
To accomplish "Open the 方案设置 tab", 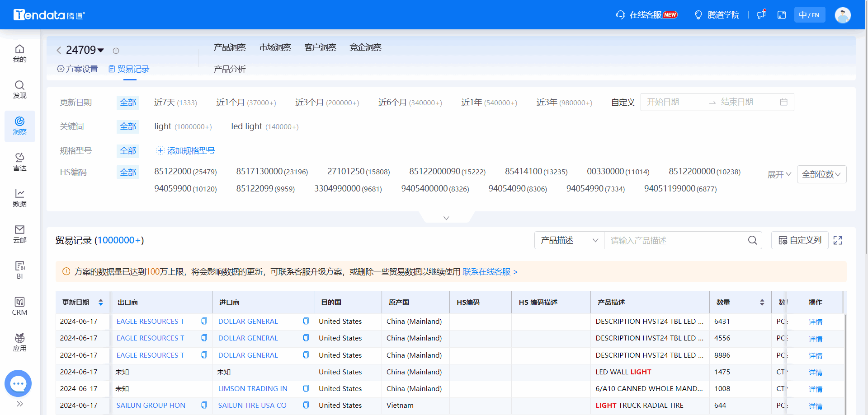I will pyautogui.click(x=77, y=69).
